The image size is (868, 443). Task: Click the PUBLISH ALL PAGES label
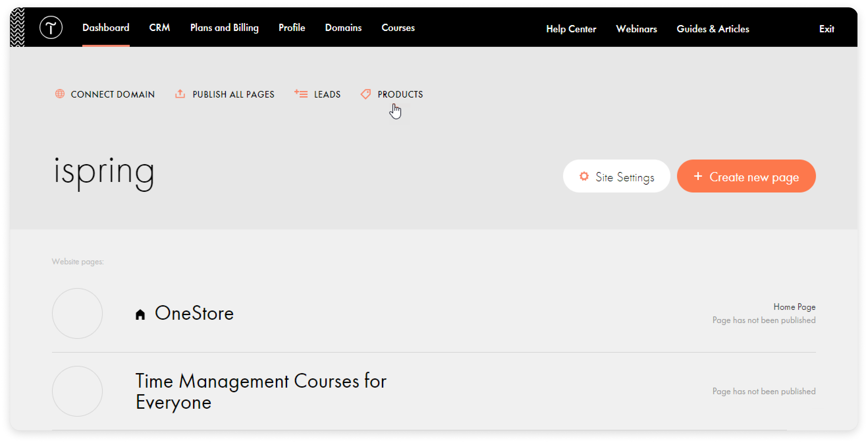point(233,94)
